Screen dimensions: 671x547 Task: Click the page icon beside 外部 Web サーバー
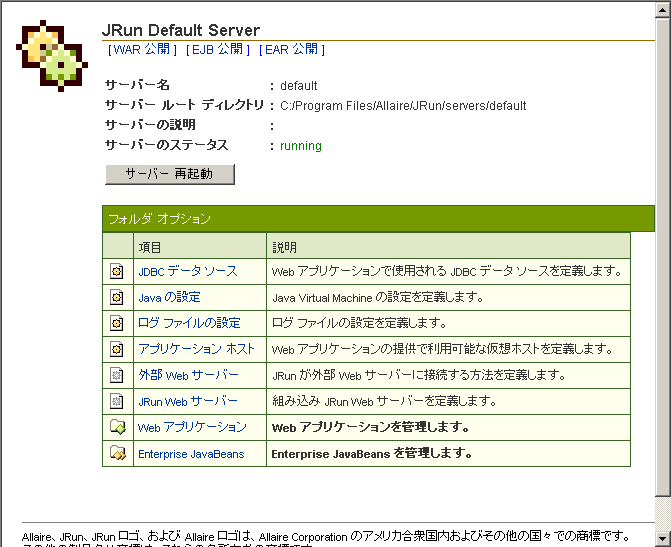[116, 375]
